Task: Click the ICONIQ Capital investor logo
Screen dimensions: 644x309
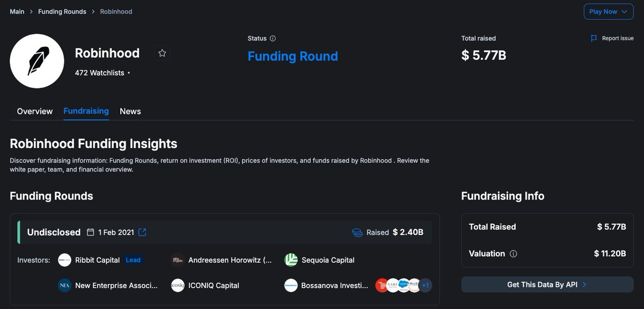Action: (x=178, y=285)
